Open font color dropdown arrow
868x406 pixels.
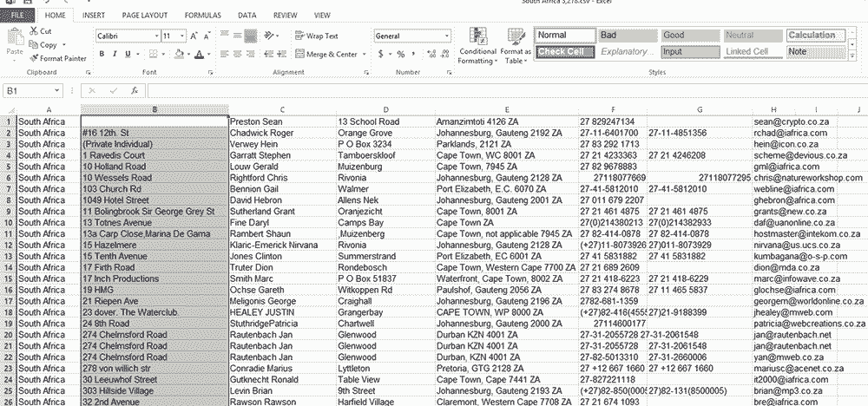coord(208,54)
